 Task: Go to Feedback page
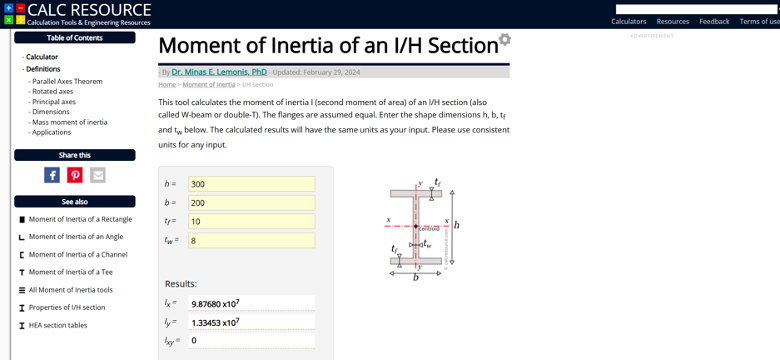coord(714,21)
